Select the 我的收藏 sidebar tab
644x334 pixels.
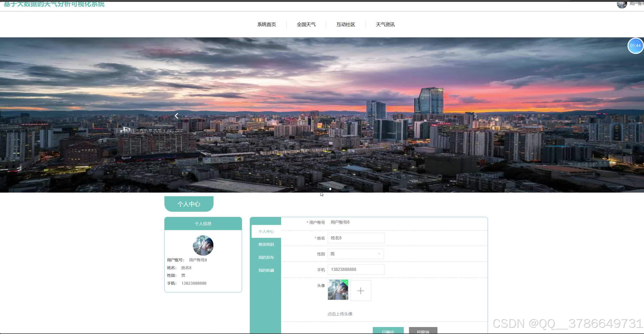point(266,270)
